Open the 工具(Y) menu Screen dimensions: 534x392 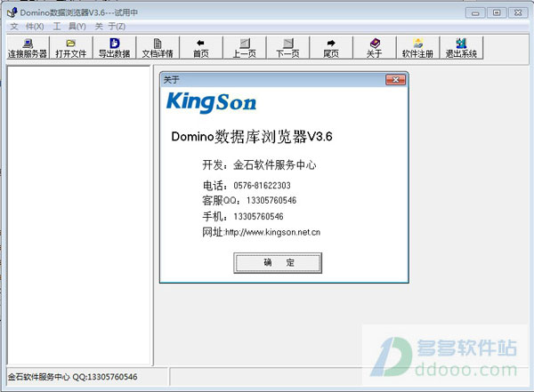[x=69, y=26]
